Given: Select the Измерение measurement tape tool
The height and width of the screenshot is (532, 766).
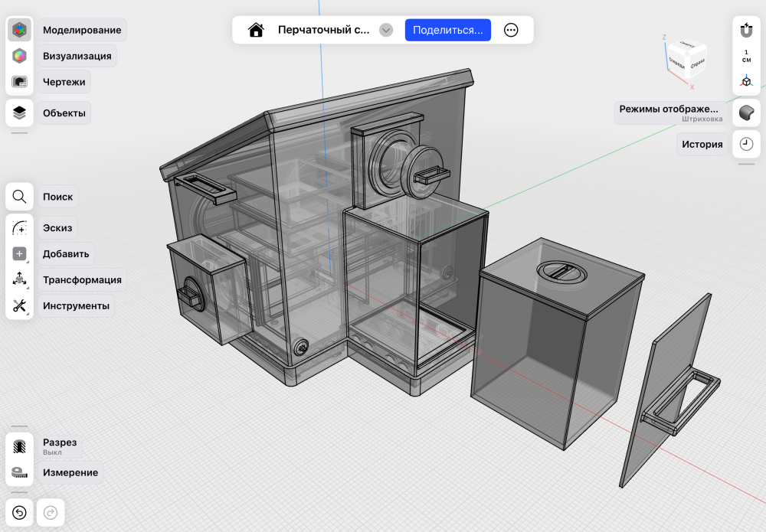Looking at the screenshot, I should pyautogui.click(x=19, y=472).
